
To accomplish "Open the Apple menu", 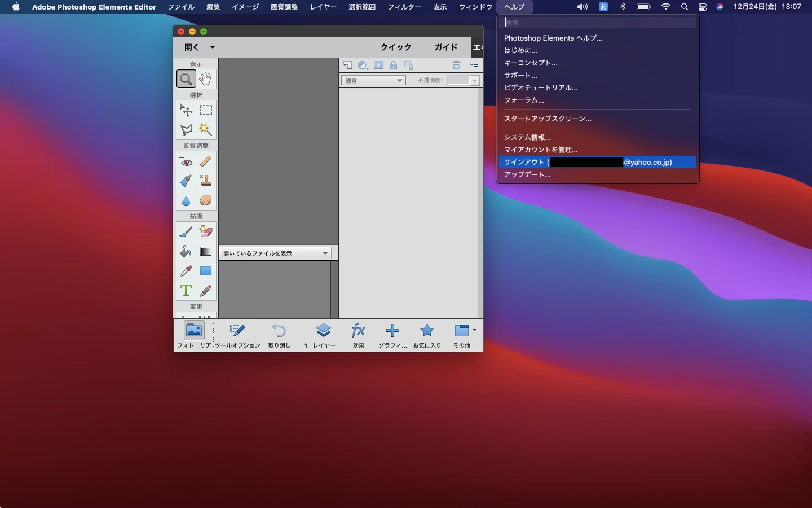I will click(16, 7).
